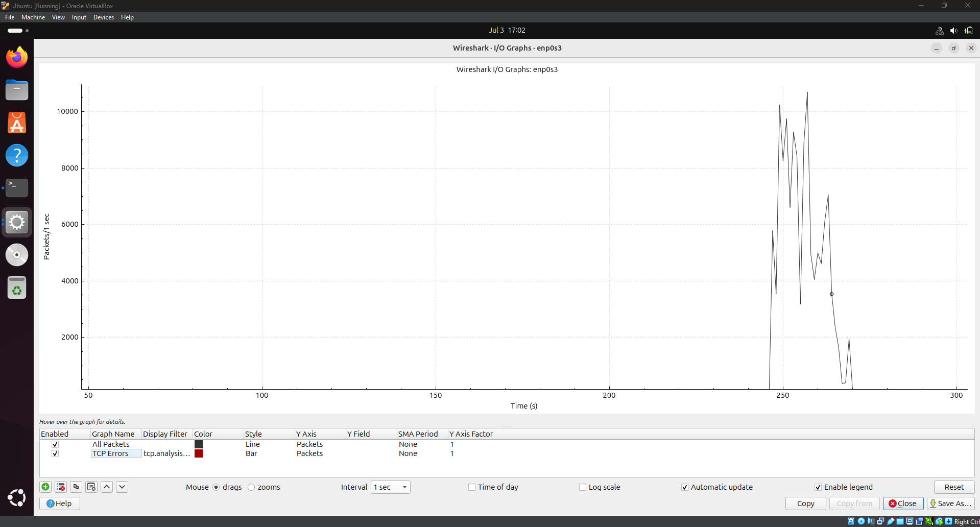This screenshot has height=527, width=980.
Task: Click the volume icon in top bar
Action: tap(953, 31)
